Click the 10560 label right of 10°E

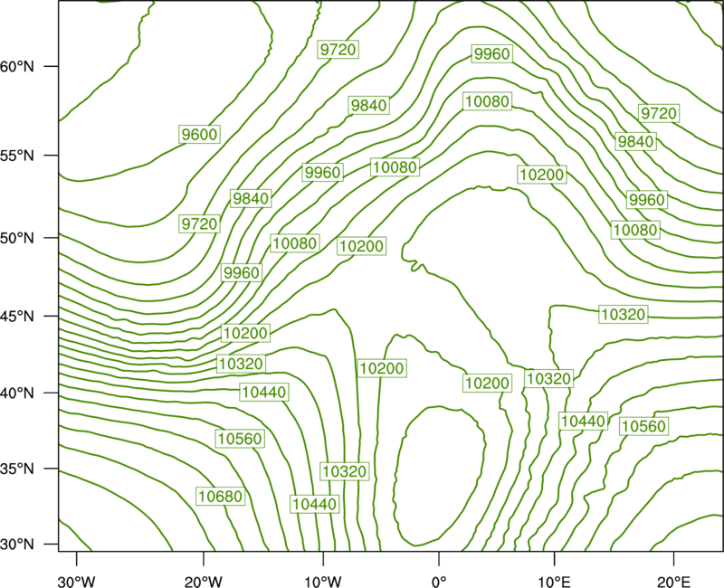643,426
